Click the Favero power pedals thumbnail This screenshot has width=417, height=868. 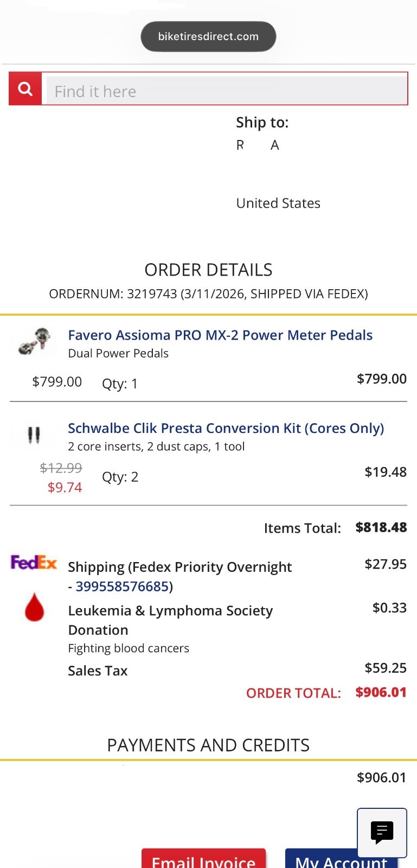(35, 341)
